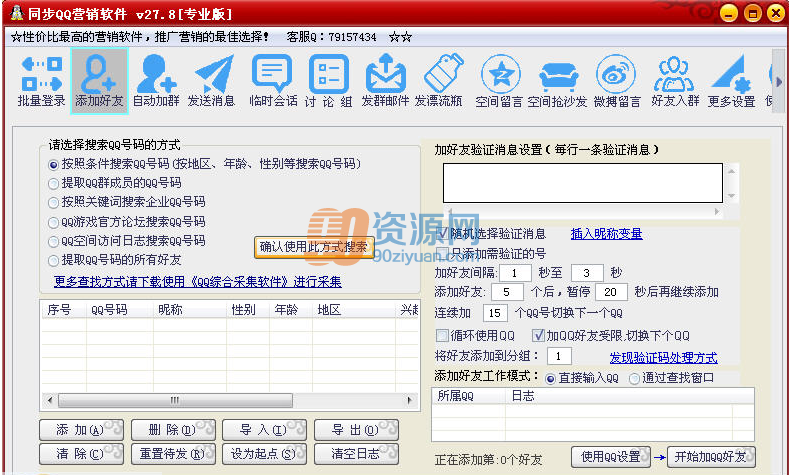Click the 昵称 column header
The image size is (789, 475).
click(190, 309)
